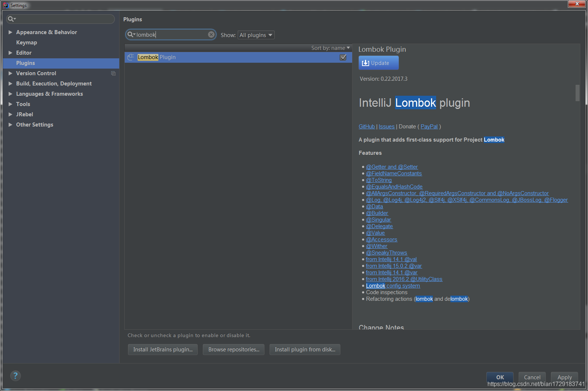
Task: Click into the settings search field
Action: (x=61, y=19)
